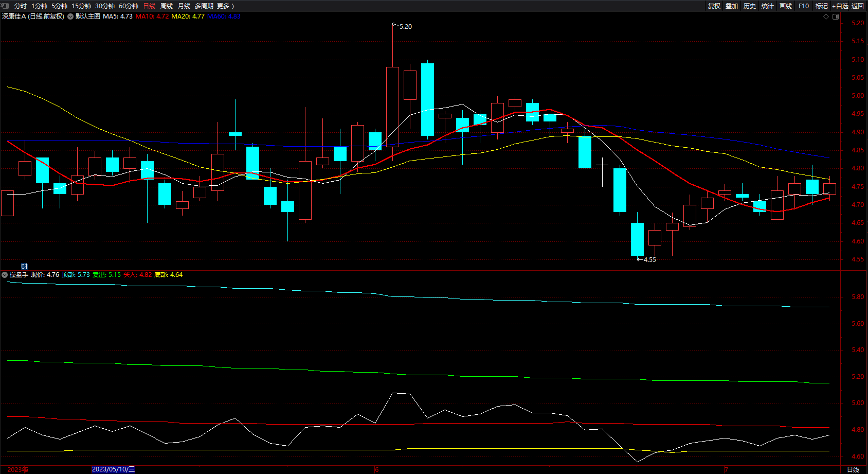Click the 买入: 4.82 value

[x=138, y=275]
